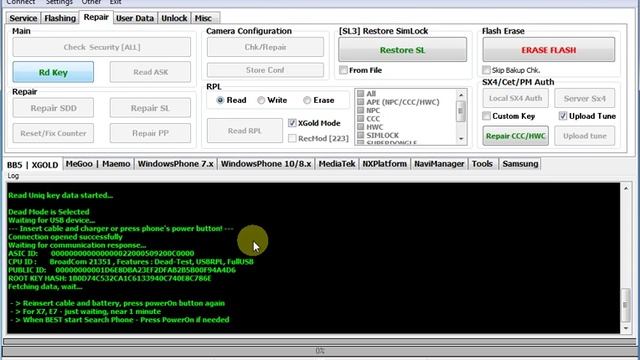Click the Local SX4 Auth button
This screenshot has width=640, height=360.
coord(516,98)
